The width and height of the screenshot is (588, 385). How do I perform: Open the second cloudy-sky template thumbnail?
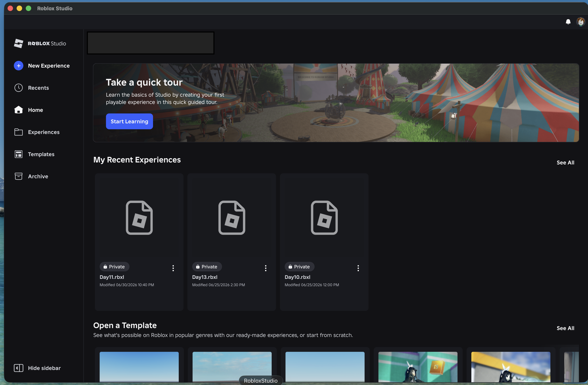(x=232, y=367)
